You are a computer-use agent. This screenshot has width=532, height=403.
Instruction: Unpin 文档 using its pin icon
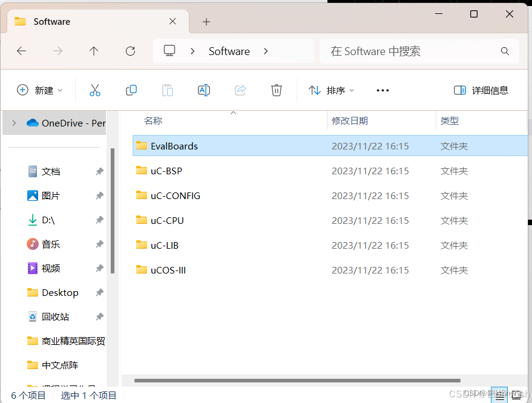click(x=99, y=171)
